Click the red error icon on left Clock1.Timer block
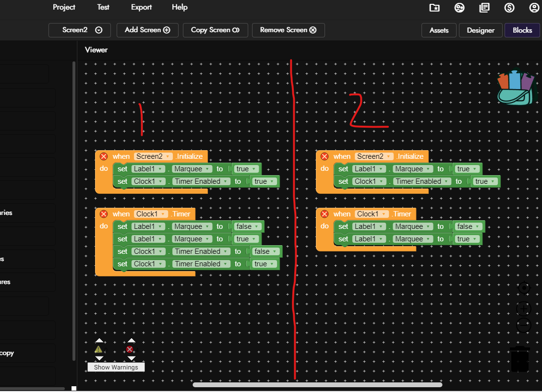Screen dimensions: 542x392 pyautogui.click(x=103, y=214)
